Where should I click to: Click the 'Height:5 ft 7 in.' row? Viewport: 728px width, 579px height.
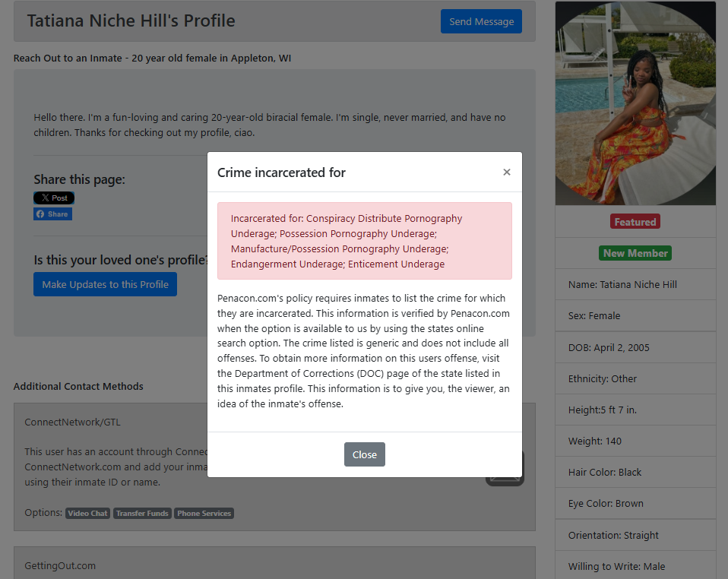click(635, 410)
